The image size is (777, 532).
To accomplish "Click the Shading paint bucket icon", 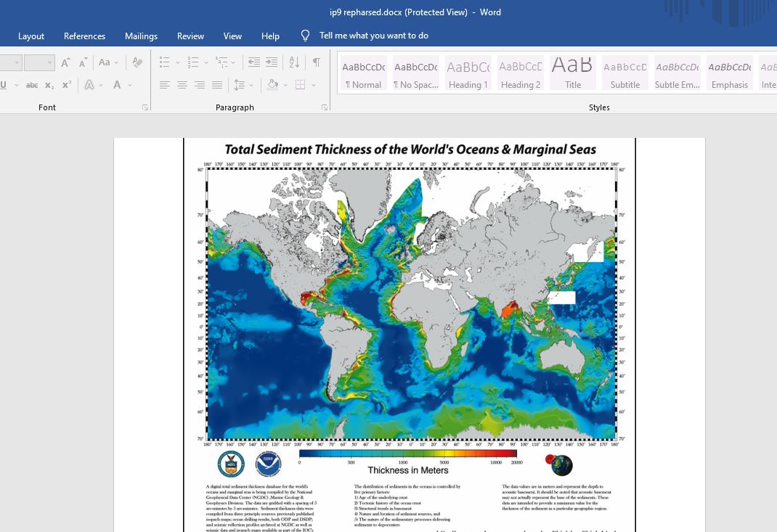I will pyautogui.click(x=272, y=85).
